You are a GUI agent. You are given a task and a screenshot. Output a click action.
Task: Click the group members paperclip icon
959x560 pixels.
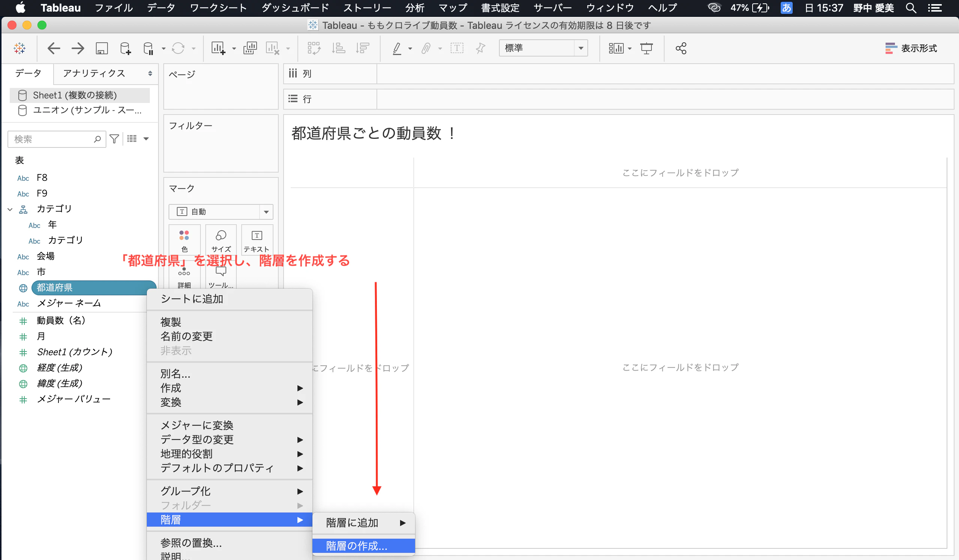point(426,48)
